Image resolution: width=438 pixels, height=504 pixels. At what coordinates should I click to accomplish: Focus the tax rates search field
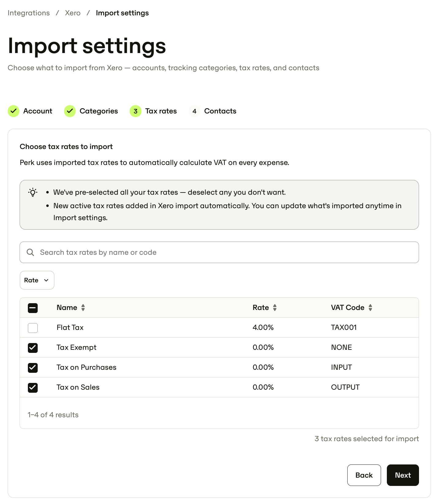pyautogui.click(x=219, y=252)
